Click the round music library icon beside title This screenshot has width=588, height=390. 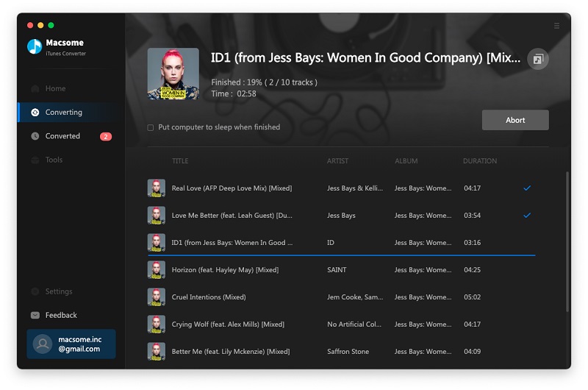538,59
